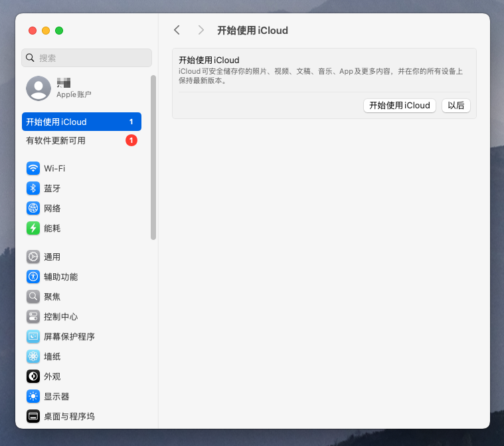
Task: Open the 蓝牙 Bluetooth icon
Action: coord(33,188)
